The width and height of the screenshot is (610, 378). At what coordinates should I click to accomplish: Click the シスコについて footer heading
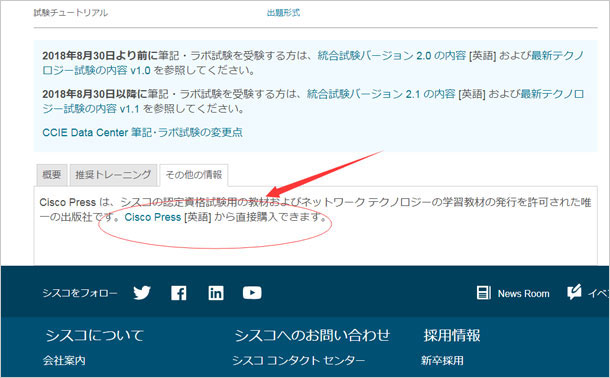tap(95, 335)
